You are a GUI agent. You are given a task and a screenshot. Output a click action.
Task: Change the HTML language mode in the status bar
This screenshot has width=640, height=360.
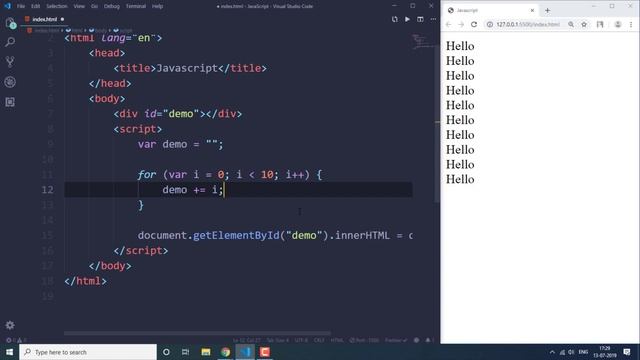(337, 340)
